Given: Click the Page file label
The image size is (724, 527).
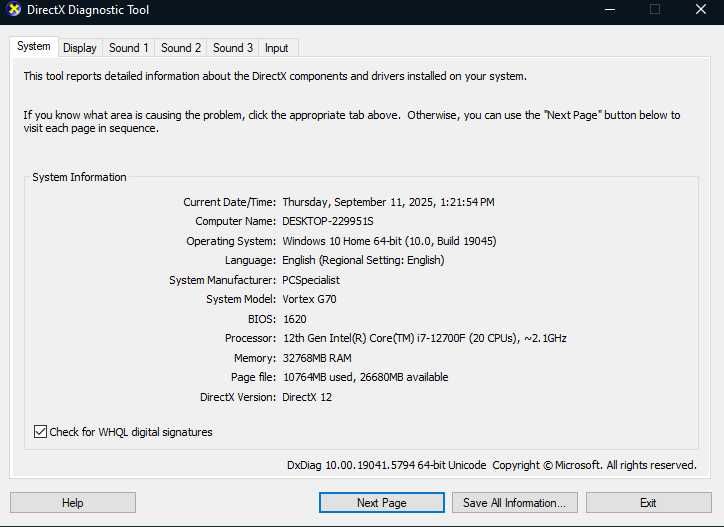Looking at the screenshot, I should tap(253, 377).
